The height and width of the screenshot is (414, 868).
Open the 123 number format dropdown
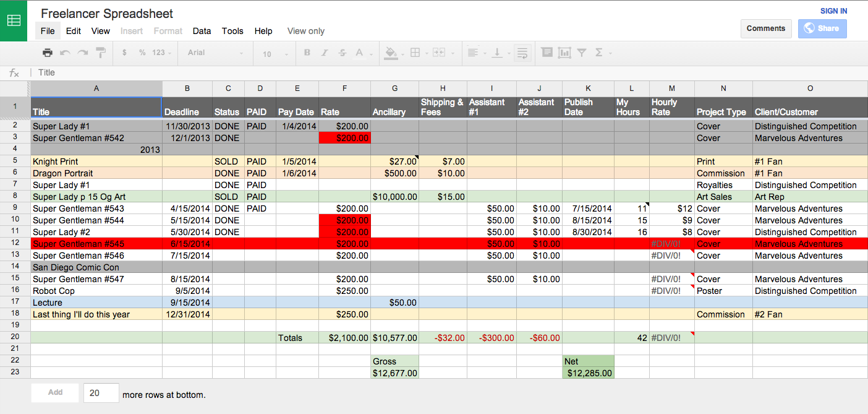163,53
